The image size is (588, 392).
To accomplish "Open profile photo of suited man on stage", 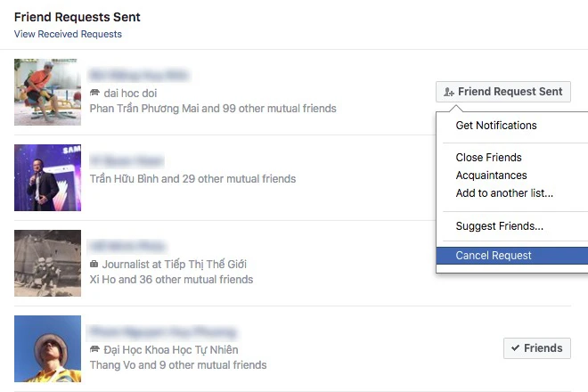I will (47, 177).
